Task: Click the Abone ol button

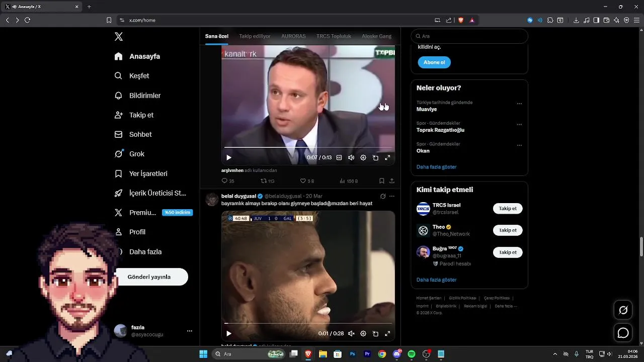Action: coord(434,62)
